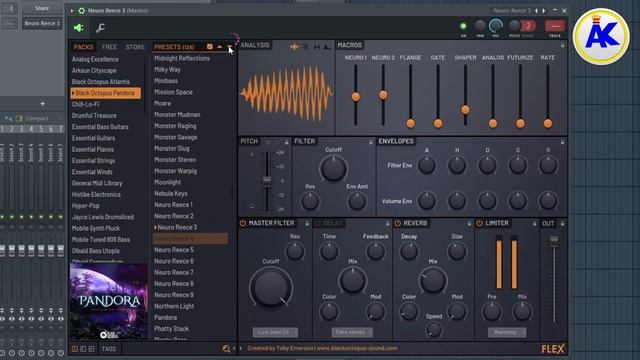Click the next preset down arrow
Viewport: 640px width, 360px height.
point(230,47)
